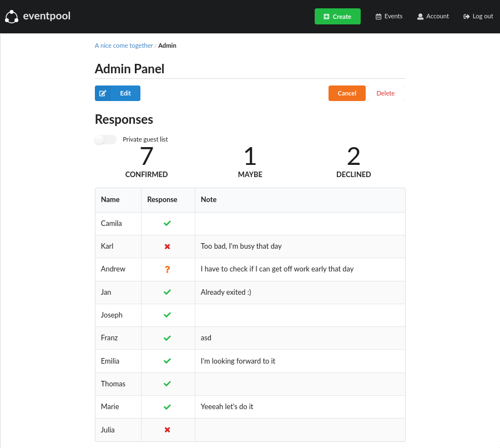Viewport: 500px width, 448px height.
Task: Click the Cancel button
Action: (347, 93)
